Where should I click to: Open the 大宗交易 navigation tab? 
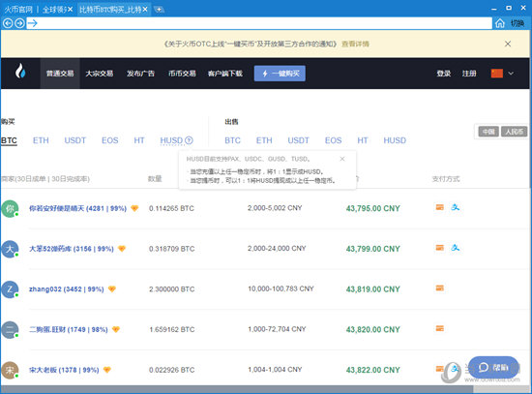pyautogui.click(x=100, y=74)
